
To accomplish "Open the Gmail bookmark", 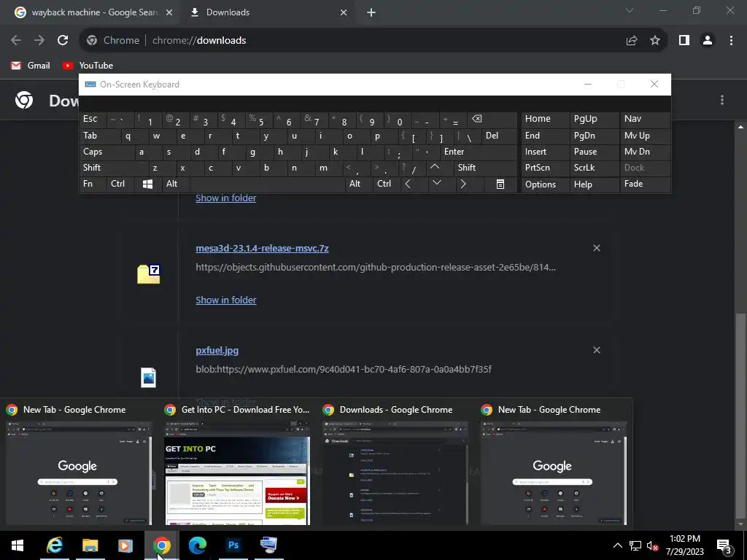I will [31, 66].
